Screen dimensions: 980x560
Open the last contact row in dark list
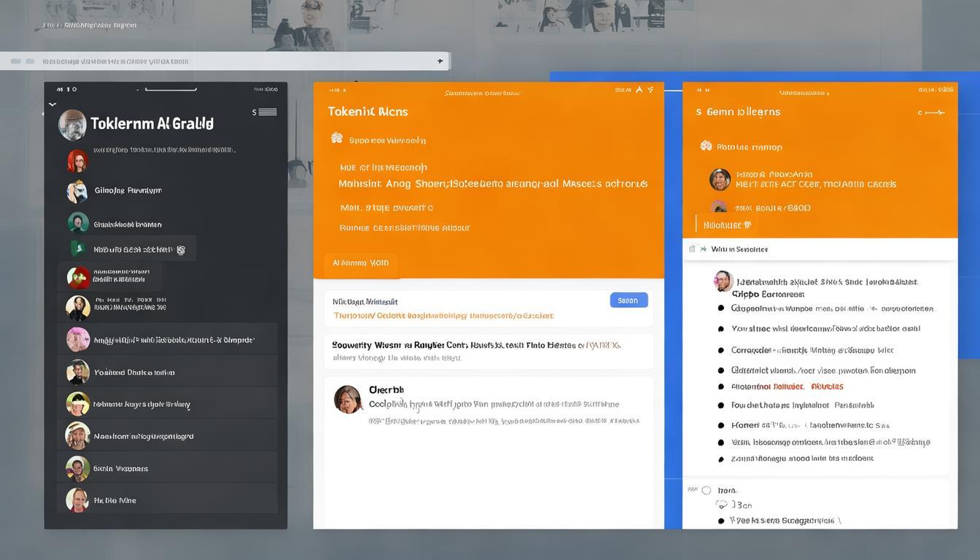pyautogui.click(x=168, y=500)
